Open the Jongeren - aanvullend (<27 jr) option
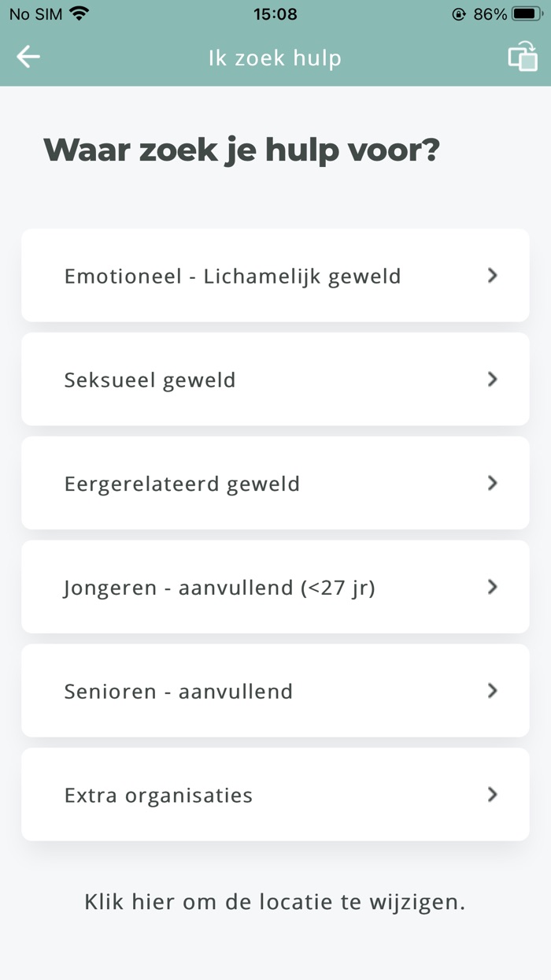This screenshot has height=980, width=551. coord(275,587)
